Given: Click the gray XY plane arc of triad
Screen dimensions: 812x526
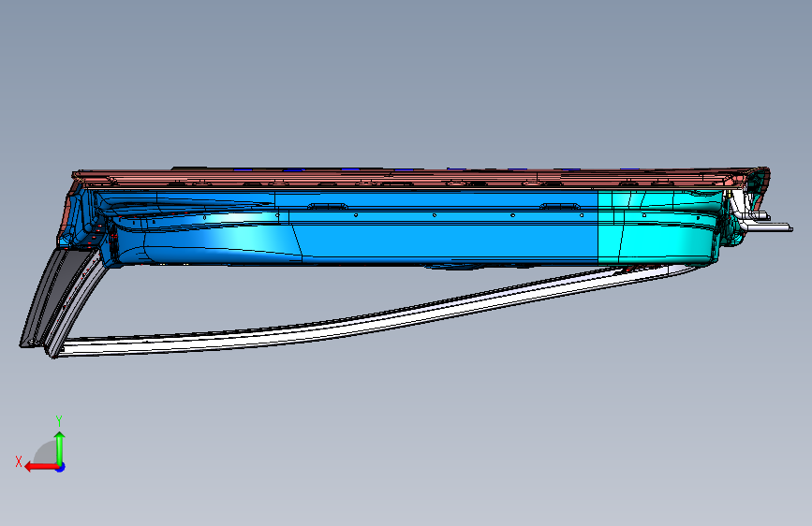Looking at the screenshot, I should 46,453.
